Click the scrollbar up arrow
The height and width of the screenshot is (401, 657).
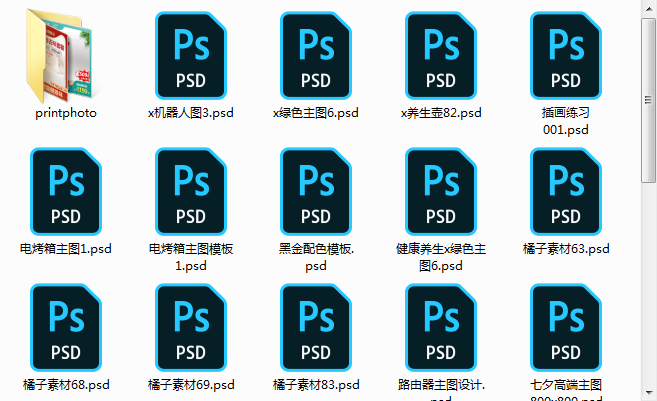648,8
